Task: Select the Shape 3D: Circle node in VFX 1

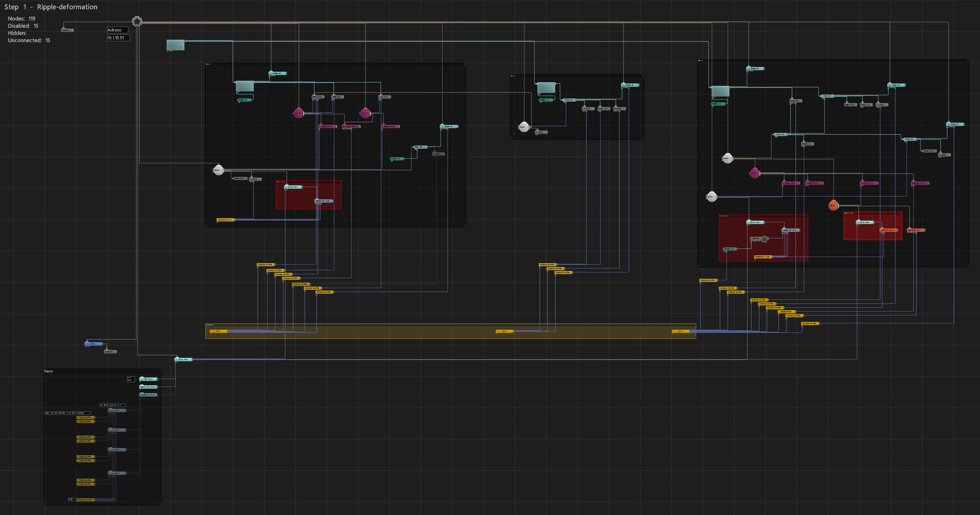Action: coord(324,201)
